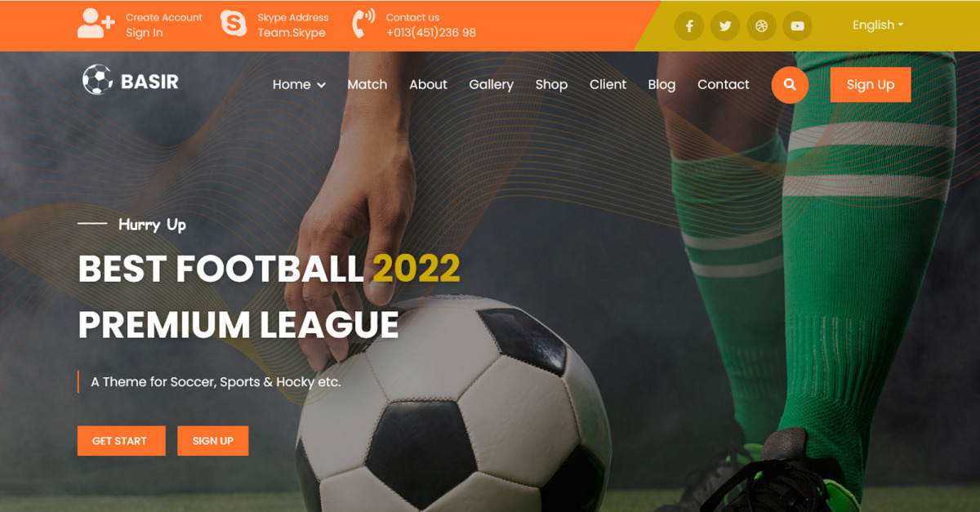
Task: Open the Blog navigation link
Action: tap(661, 84)
